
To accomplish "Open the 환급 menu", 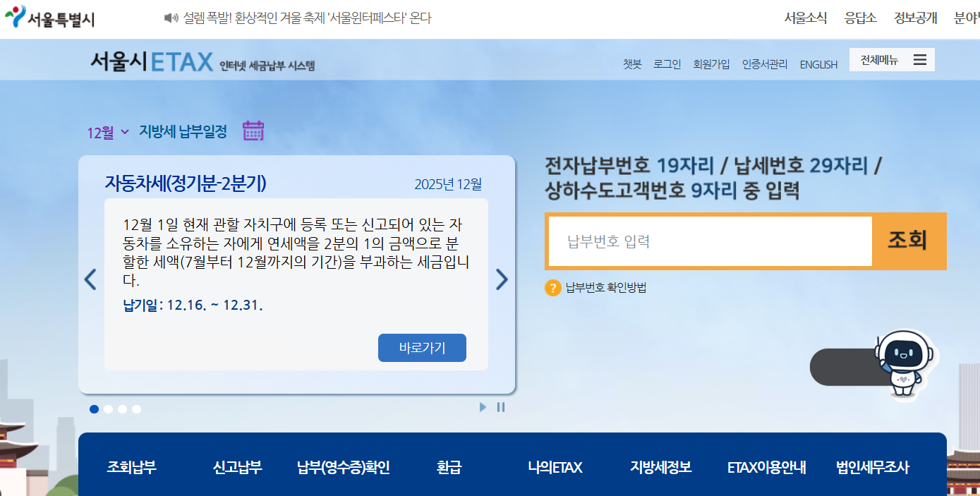I will 449,467.
